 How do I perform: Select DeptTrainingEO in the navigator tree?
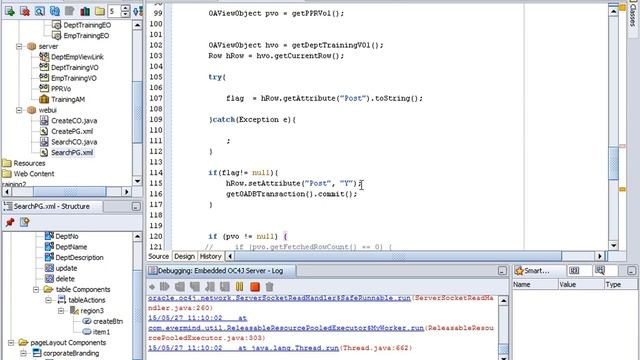click(x=87, y=25)
